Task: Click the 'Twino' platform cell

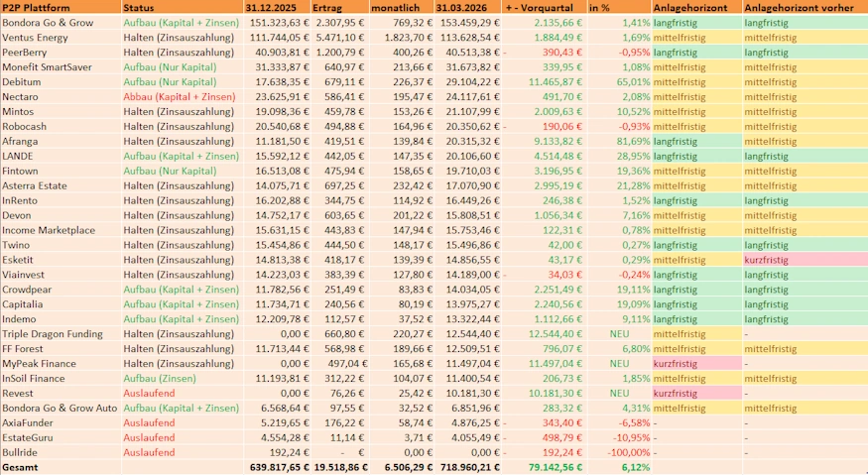Action: pyautogui.click(x=61, y=245)
